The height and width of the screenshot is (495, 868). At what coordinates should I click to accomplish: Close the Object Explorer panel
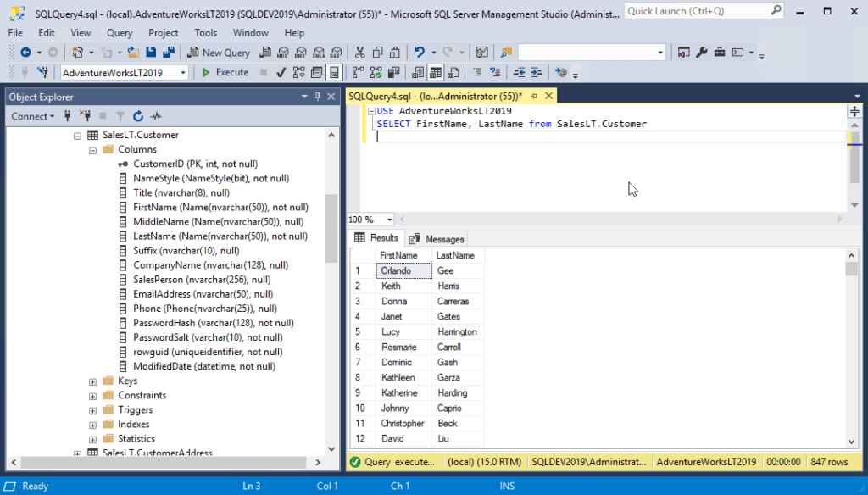331,97
